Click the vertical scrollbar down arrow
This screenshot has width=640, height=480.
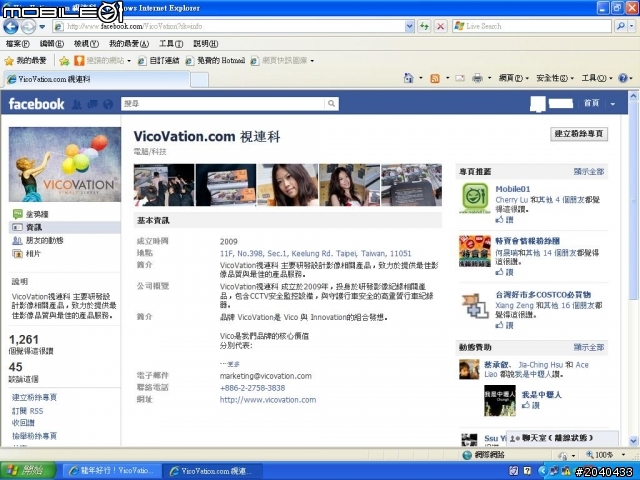coord(633,441)
